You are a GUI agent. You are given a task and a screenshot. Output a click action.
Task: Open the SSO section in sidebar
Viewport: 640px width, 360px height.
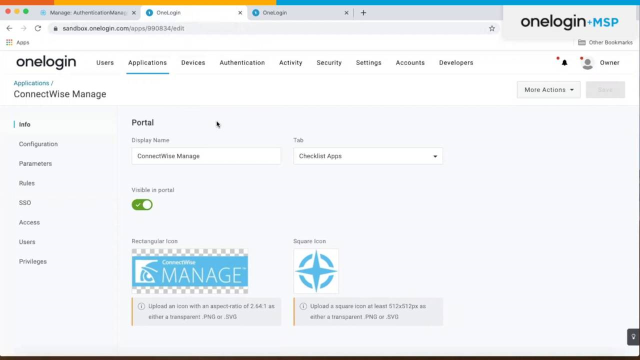pos(25,203)
